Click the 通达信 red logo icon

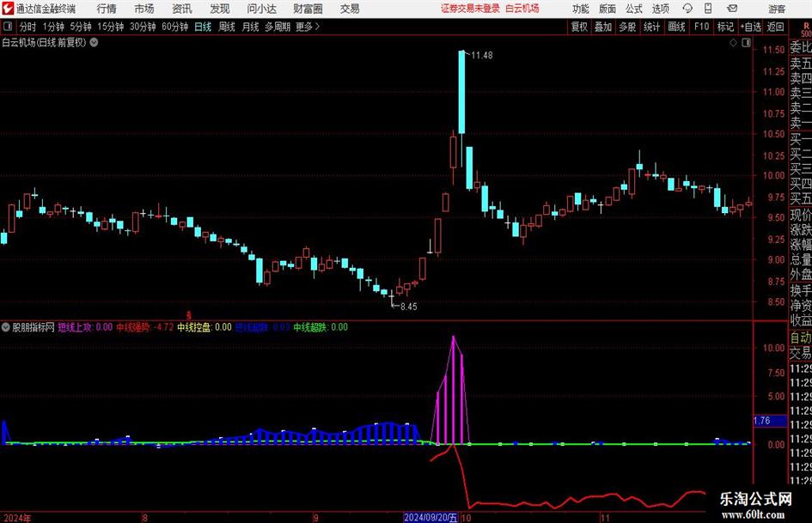[8, 9]
